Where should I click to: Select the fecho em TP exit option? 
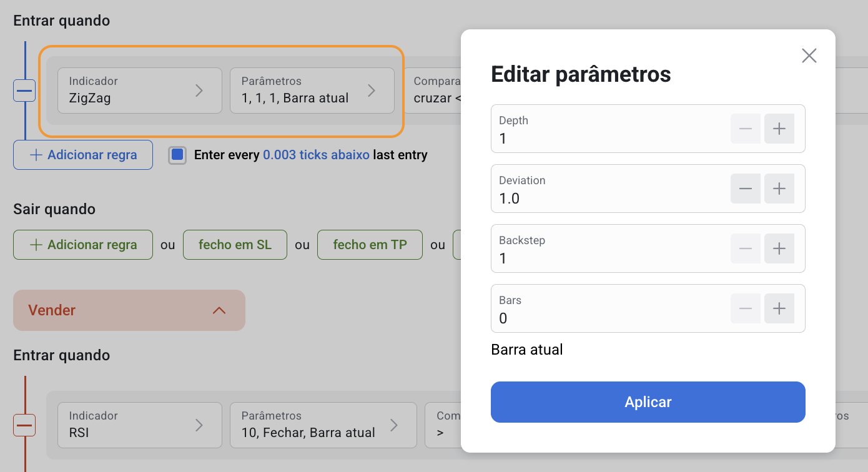point(370,245)
